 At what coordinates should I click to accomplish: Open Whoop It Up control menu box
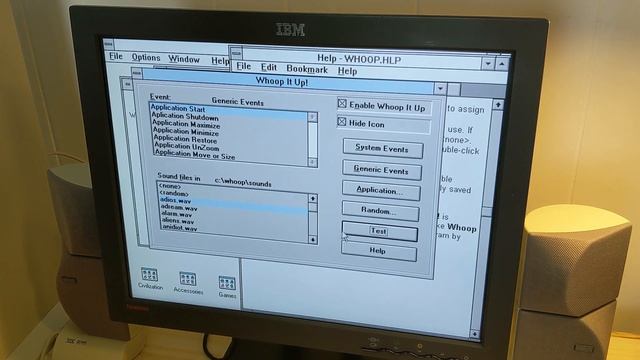click(137, 73)
